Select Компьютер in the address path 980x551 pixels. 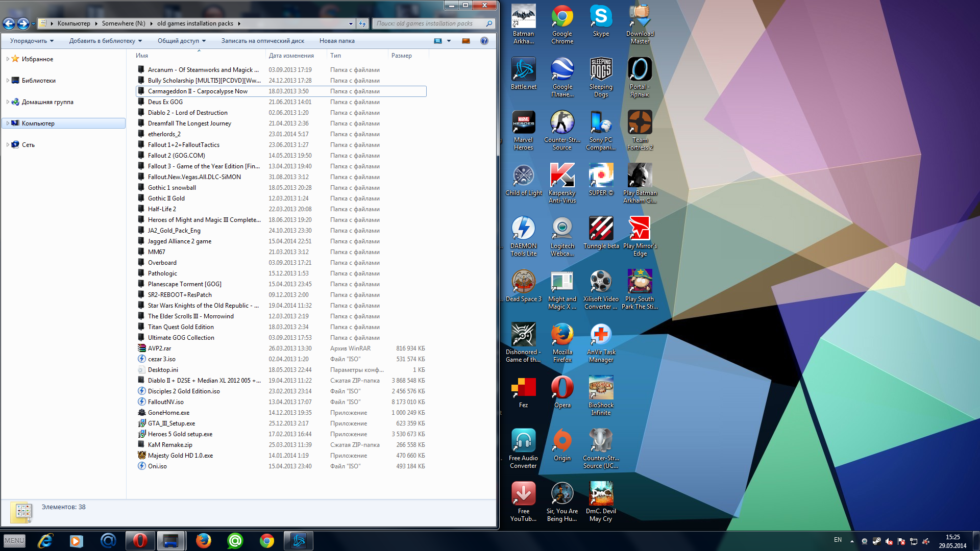(x=73, y=23)
